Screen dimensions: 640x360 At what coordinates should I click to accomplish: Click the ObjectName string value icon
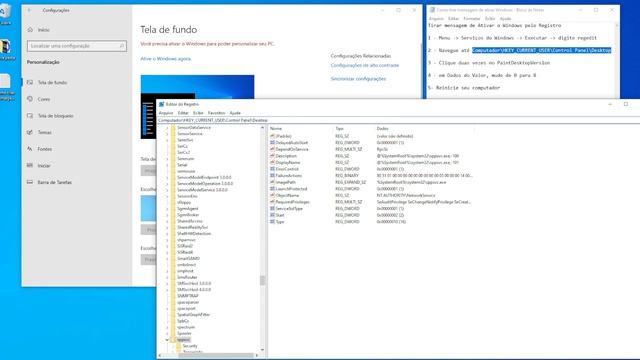272,195
